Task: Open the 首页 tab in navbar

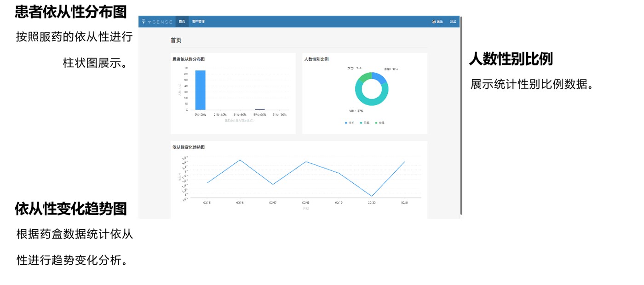Action: (x=182, y=22)
